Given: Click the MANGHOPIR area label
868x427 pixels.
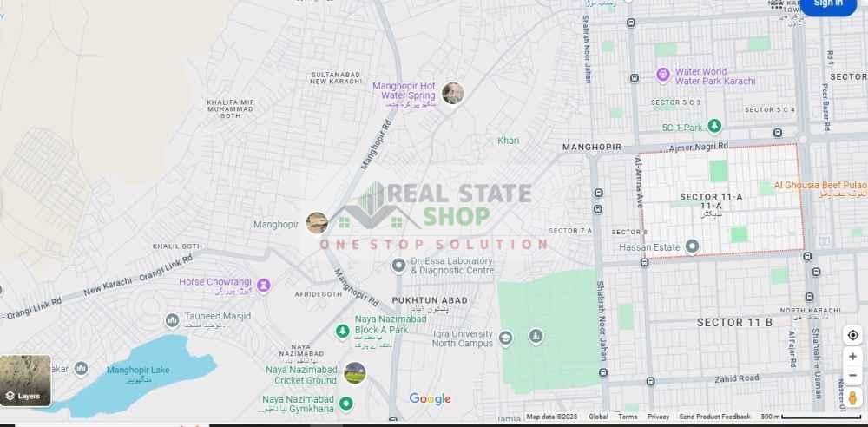Looking at the screenshot, I should tap(592, 148).
